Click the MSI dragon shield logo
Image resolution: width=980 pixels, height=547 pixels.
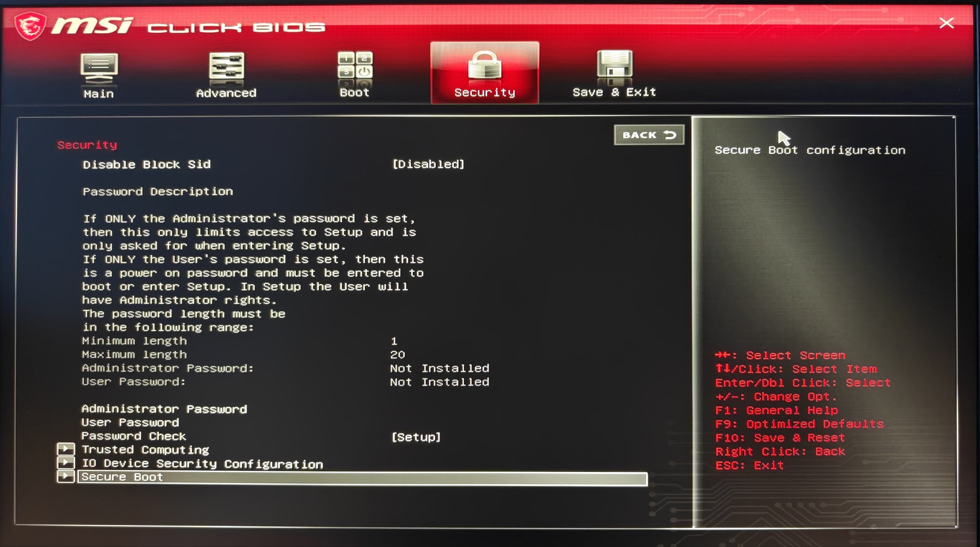click(30, 26)
